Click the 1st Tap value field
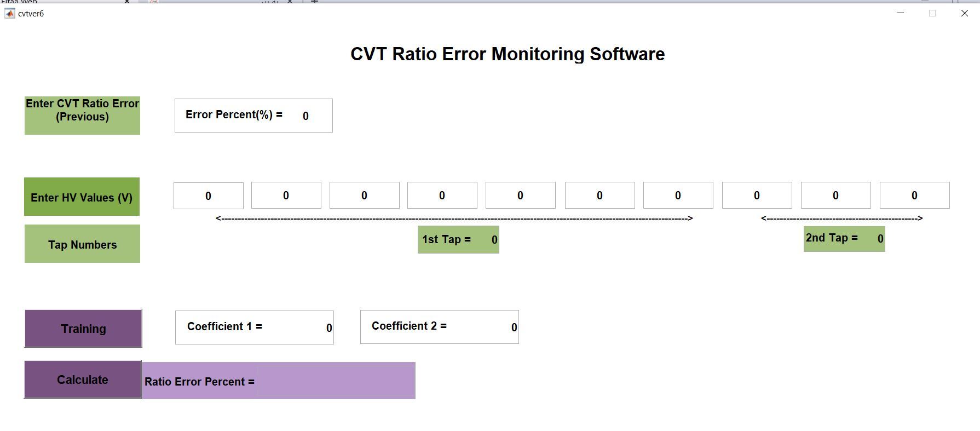The height and width of the screenshot is (431, 980). pyautogui.click(x=493, y=240)
